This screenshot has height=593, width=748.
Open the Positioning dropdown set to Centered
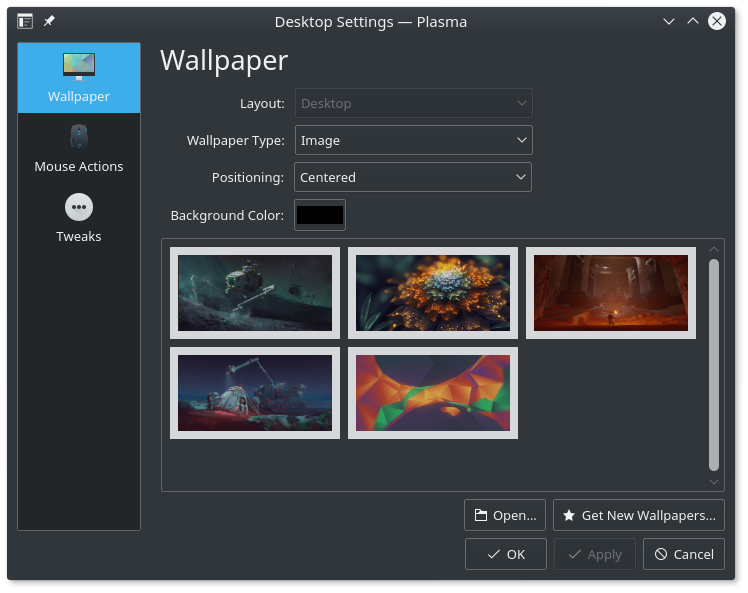pos(413,177)
